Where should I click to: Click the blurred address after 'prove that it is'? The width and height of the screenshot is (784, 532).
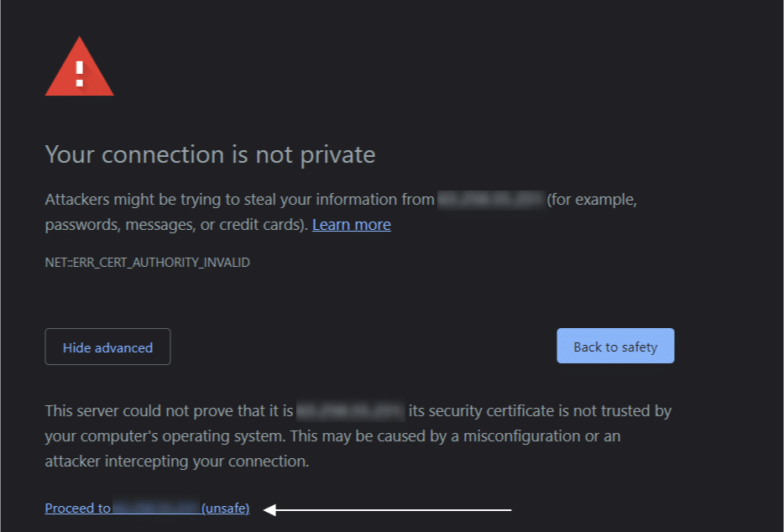tap(351, 411)
